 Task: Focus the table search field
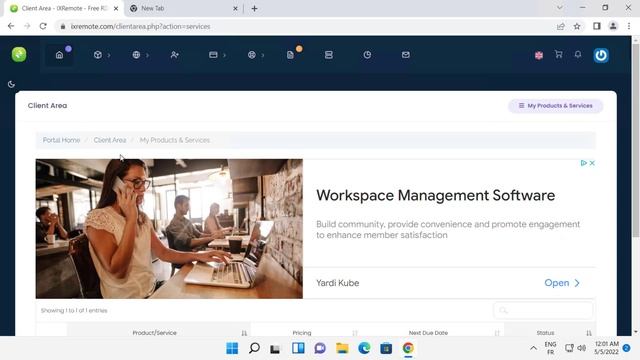pos(543,311)
